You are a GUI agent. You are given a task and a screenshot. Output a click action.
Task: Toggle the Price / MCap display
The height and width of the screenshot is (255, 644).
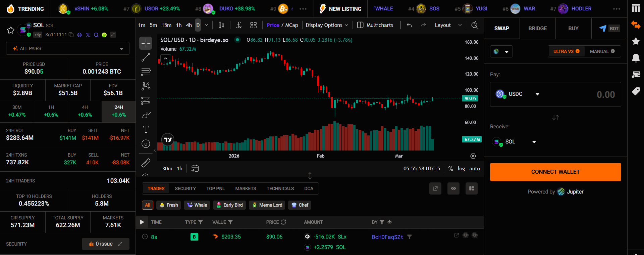point(282,25)
